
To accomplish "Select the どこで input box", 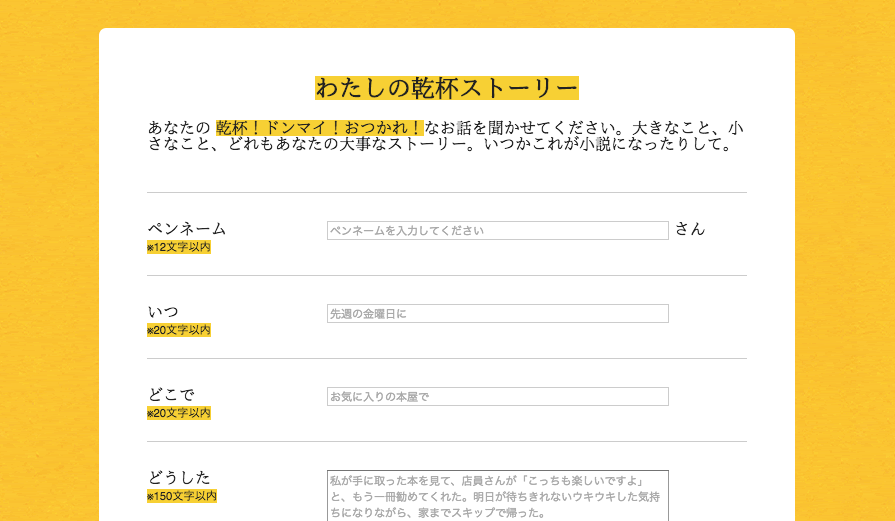I will pos(497,396).
